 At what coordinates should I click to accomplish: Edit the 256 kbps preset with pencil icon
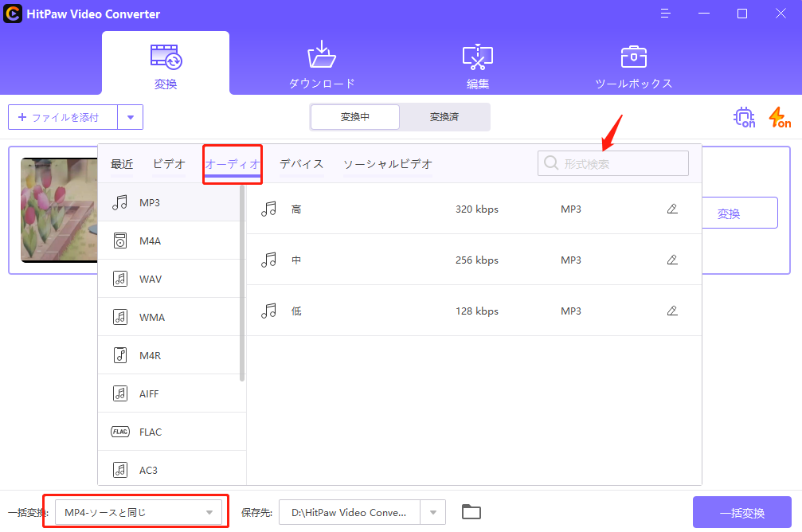click(x=672, y=260)
